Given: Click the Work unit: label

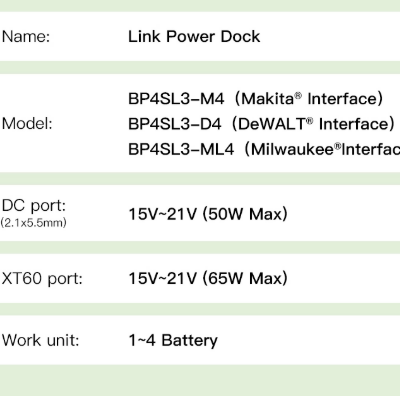Looking at the screenshot, I should click(40, 340).
